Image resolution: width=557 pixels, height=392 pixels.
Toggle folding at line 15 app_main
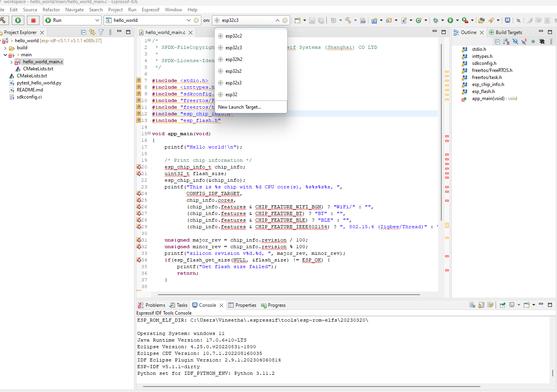[x=149, y=133]
